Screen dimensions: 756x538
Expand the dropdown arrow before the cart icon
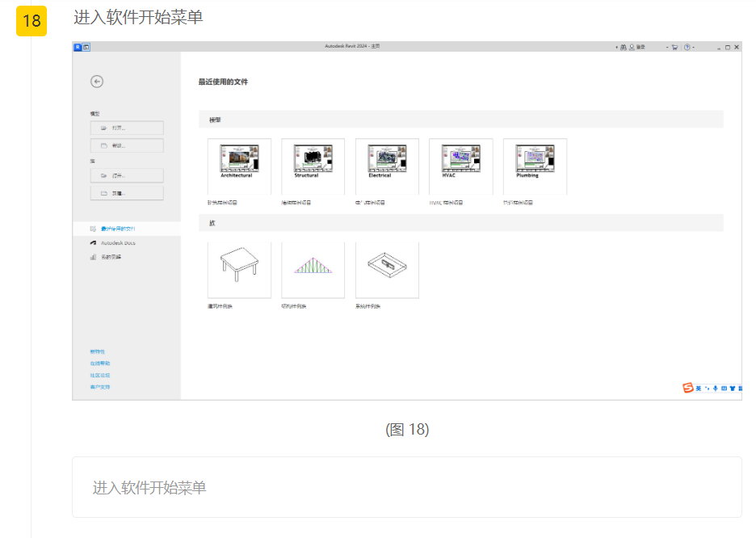pos(667,48)
